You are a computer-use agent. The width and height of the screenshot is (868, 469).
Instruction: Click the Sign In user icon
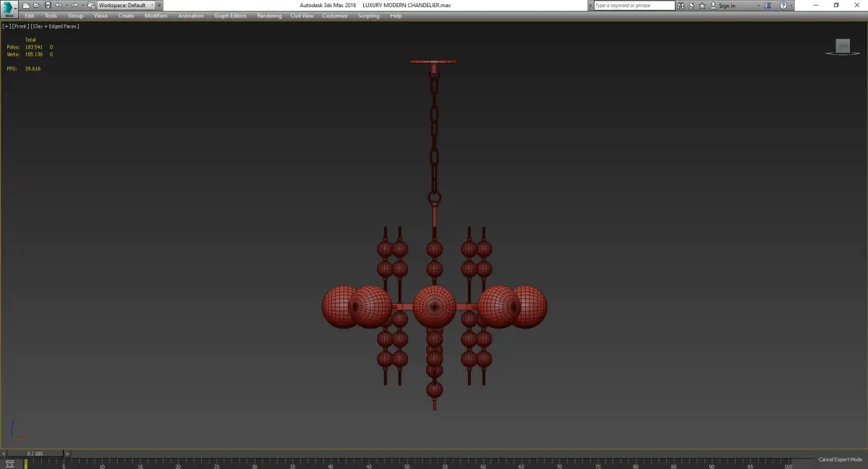713,6
